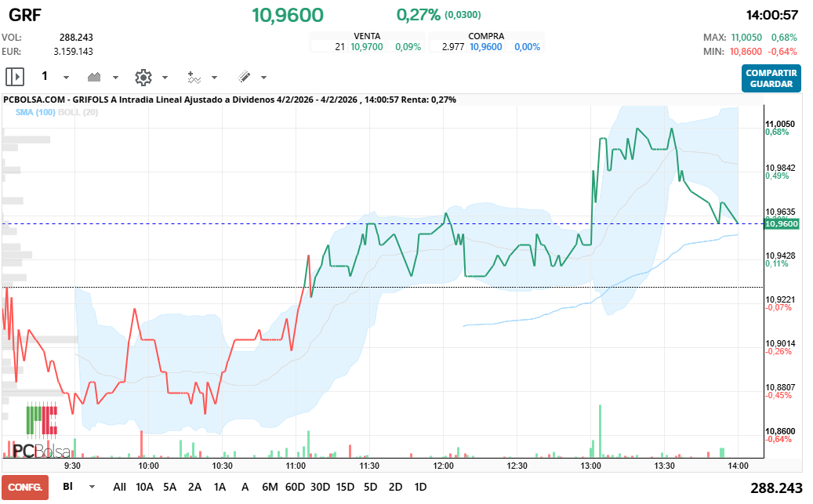813x504 pixels.
Task: Click the green 10,9600 current price label
Action: click(781, 223)
